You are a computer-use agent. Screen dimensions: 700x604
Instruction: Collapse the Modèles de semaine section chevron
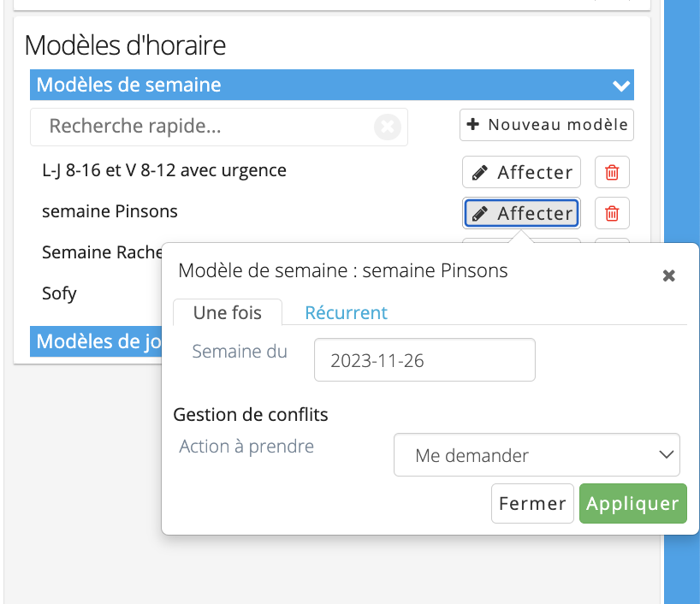click(x=620, y=86)
